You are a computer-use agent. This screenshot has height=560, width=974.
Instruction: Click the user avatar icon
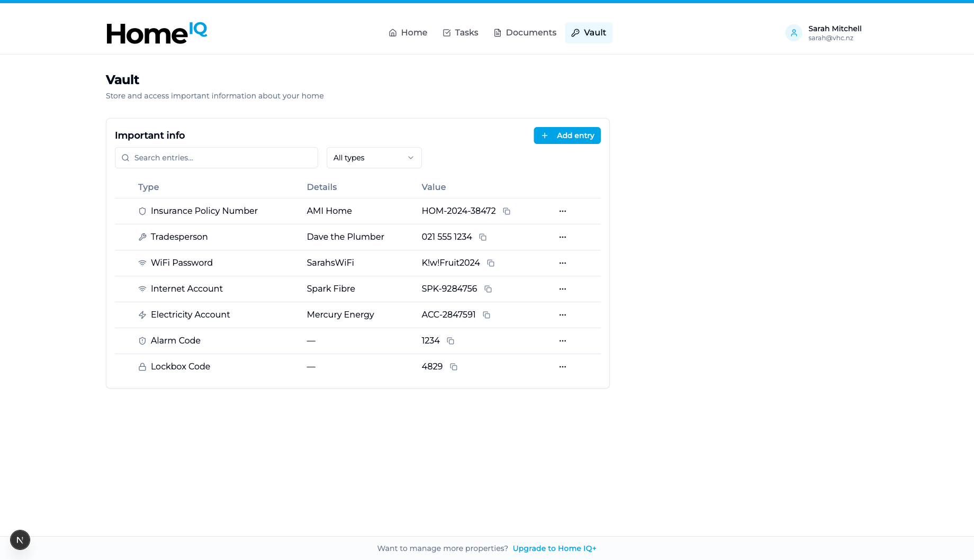(x=793, y=33)
